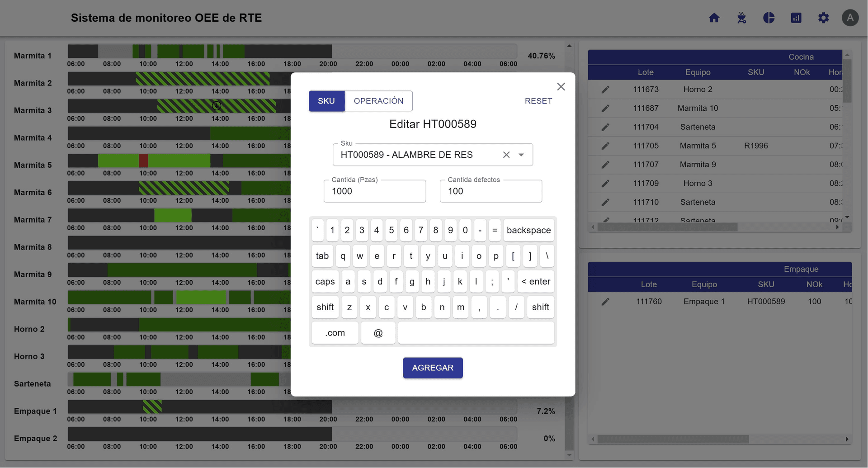Click the user avatar A in top right

pos(851,18)
